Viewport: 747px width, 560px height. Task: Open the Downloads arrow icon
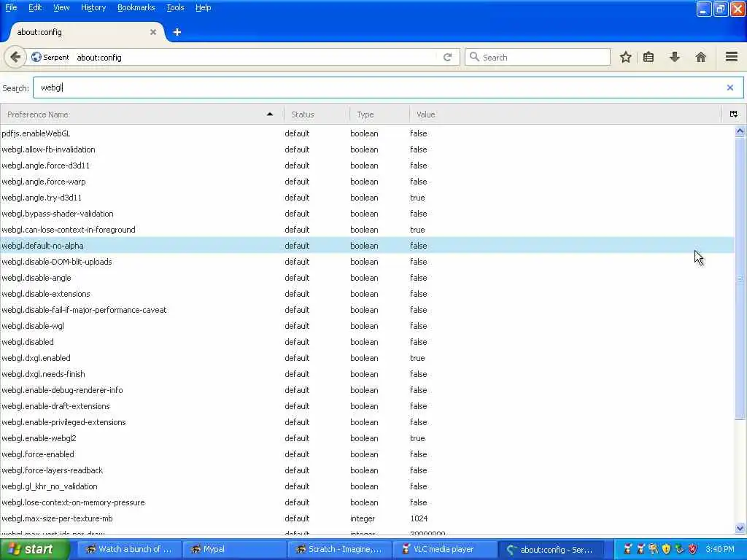tap(675, 57)
